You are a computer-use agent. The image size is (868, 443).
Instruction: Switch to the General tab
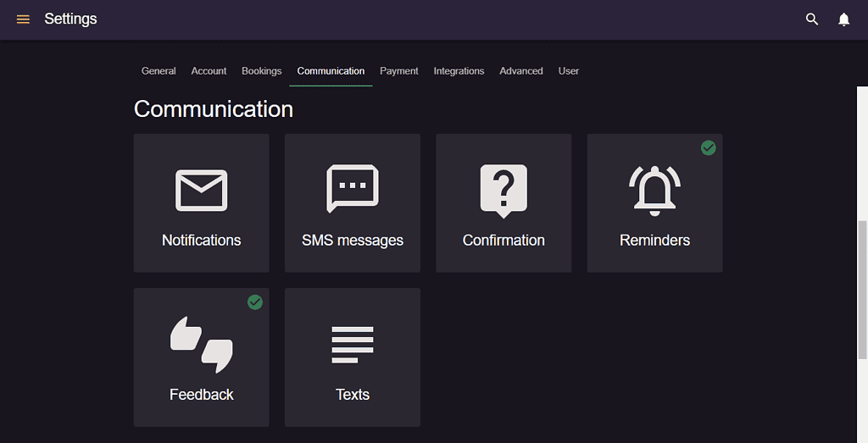coord(159,71)
